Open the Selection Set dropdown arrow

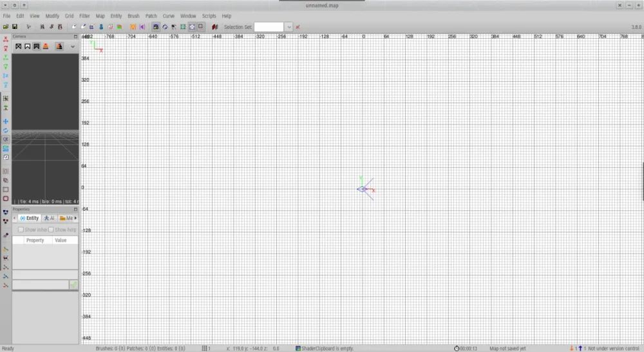pos(289,27)
